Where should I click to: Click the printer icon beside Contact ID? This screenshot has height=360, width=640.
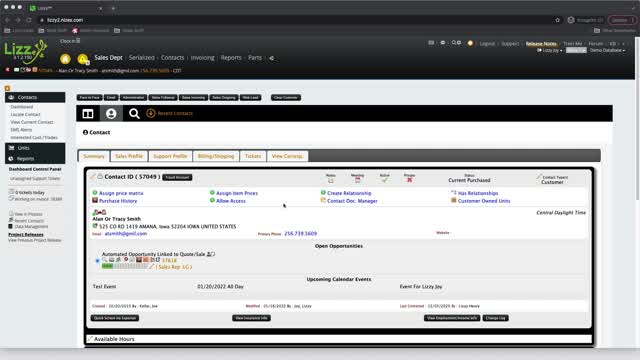click(100, 177)
